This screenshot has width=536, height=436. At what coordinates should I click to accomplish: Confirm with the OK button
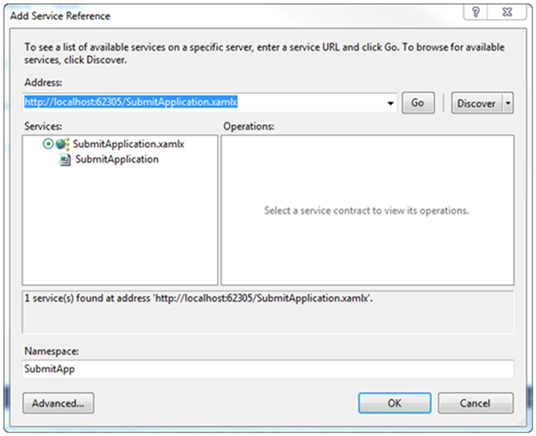point(394,403)
